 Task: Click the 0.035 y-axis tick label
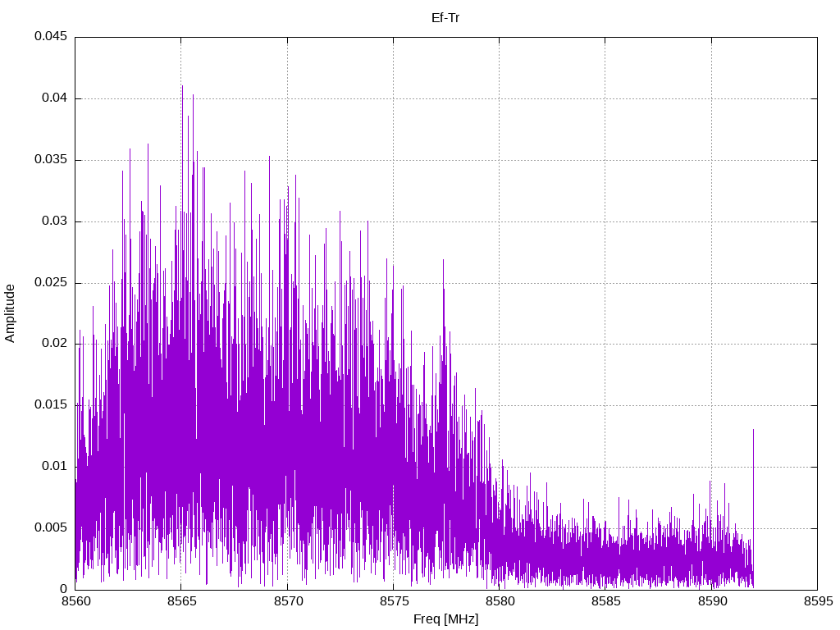(51, 160)
